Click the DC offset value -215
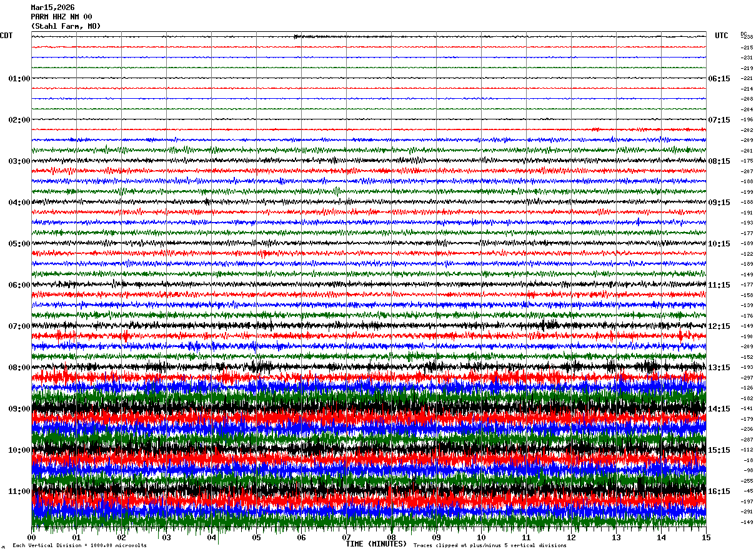 (747, 48)
